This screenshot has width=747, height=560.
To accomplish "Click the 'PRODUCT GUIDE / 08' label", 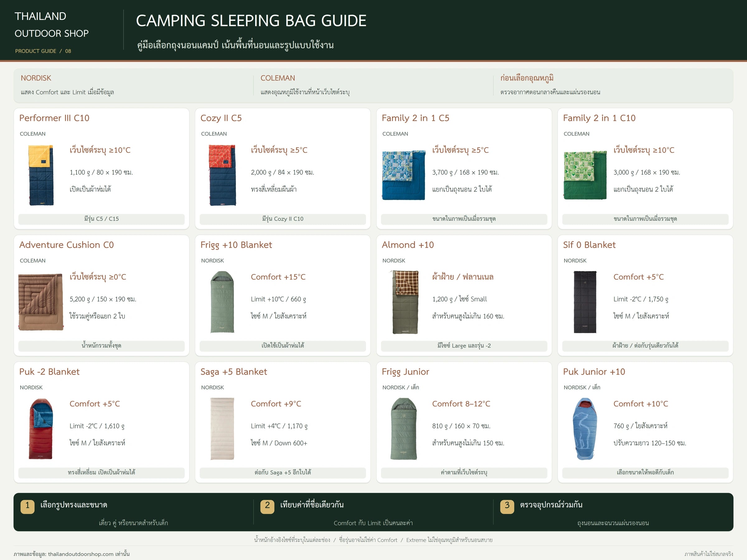I will [43, 51].
